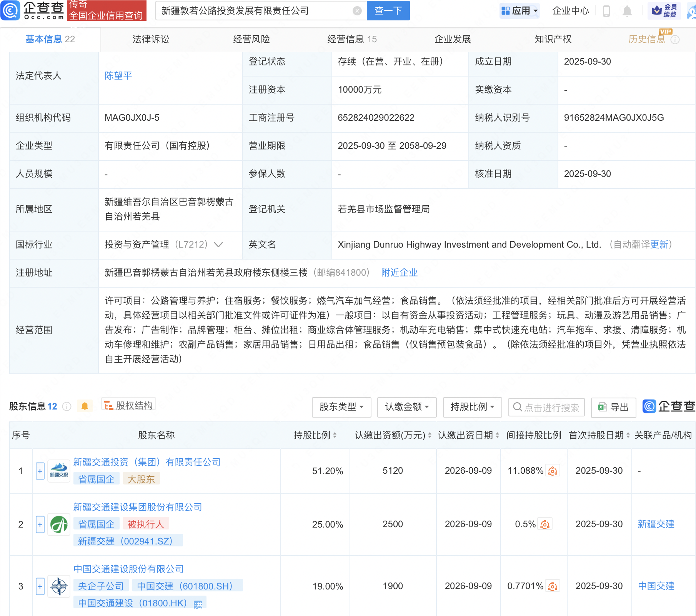The width and height of the screenshot is (696, 616).
Task: Open the mobile phone app icon
Action: [606, 11]
